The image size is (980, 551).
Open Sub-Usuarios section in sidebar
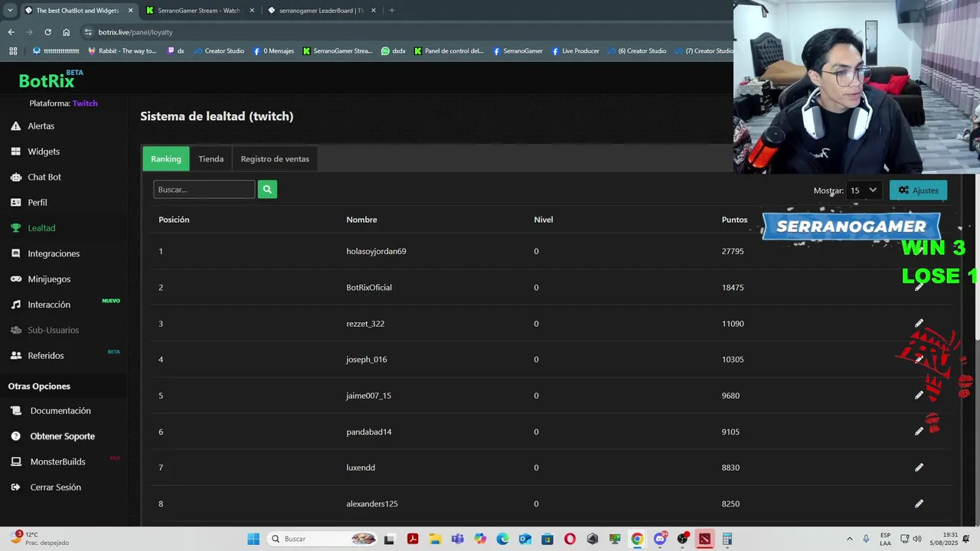pos(54,330)
